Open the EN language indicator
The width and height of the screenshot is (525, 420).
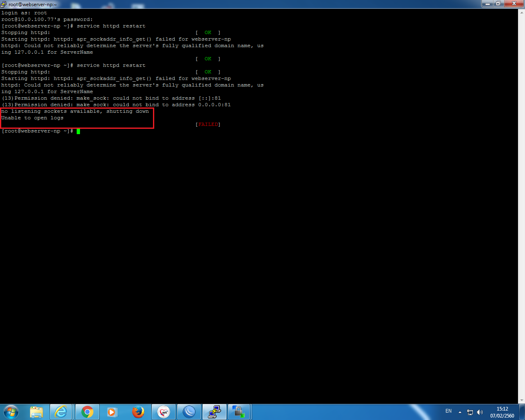click(x=448, y=411)
